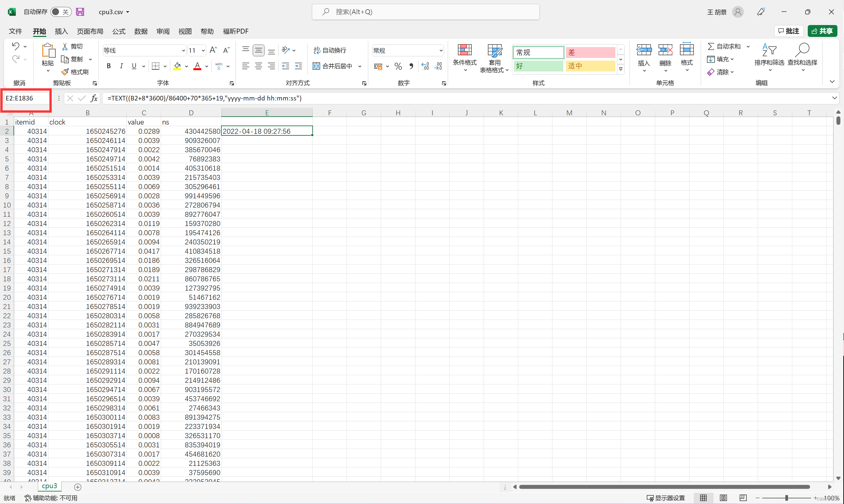Click the Format Painter brush icon
The image size is (844, 504).
pyautogui.click(x=65, y=72)
